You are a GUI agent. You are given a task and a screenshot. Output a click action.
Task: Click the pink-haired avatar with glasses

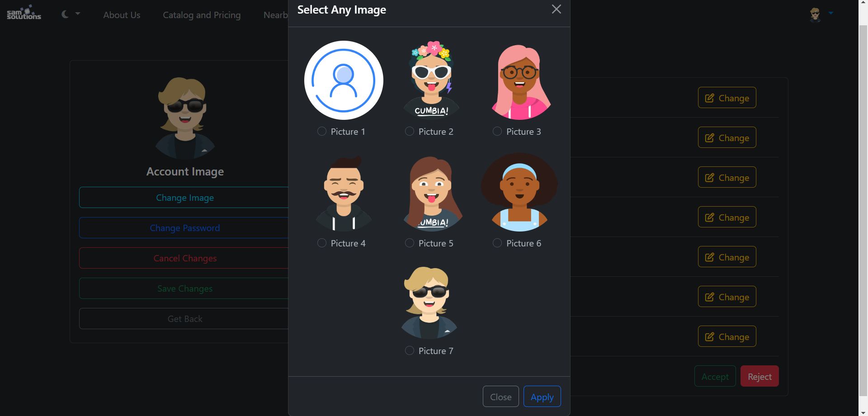(519, 81)
